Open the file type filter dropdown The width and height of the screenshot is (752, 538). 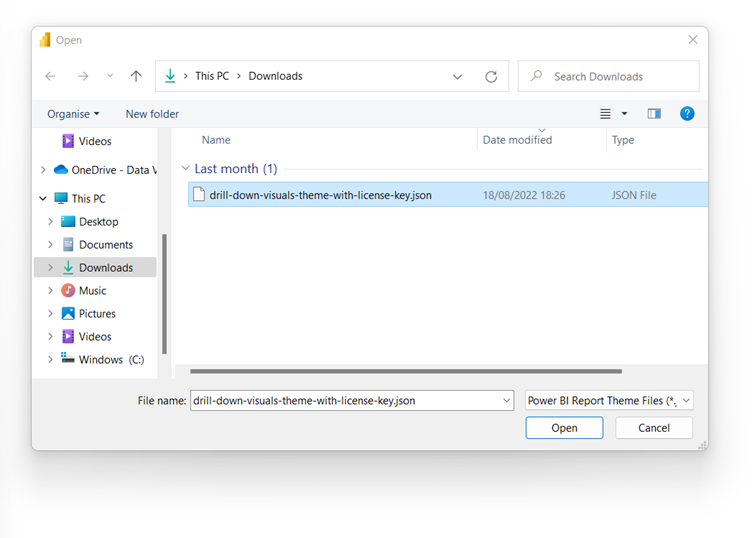pyautogui.click(x=609, y=400)
